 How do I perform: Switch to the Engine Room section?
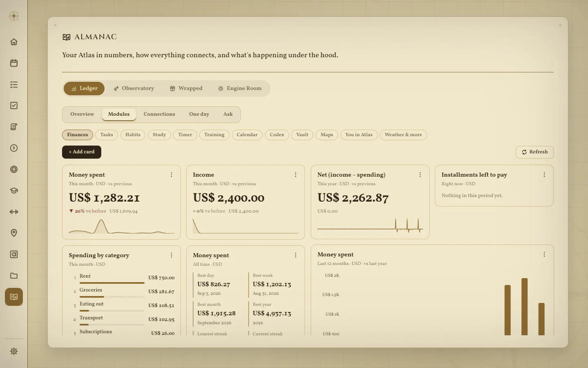coord(240,88)
